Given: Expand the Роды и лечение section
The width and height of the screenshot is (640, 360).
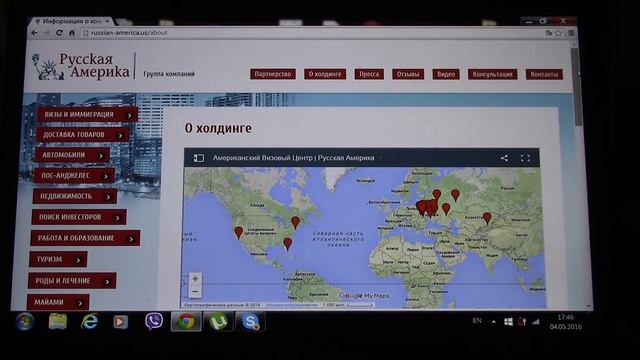Looking at the screenshot, I should pyautogui.click(x=72, y=281).
